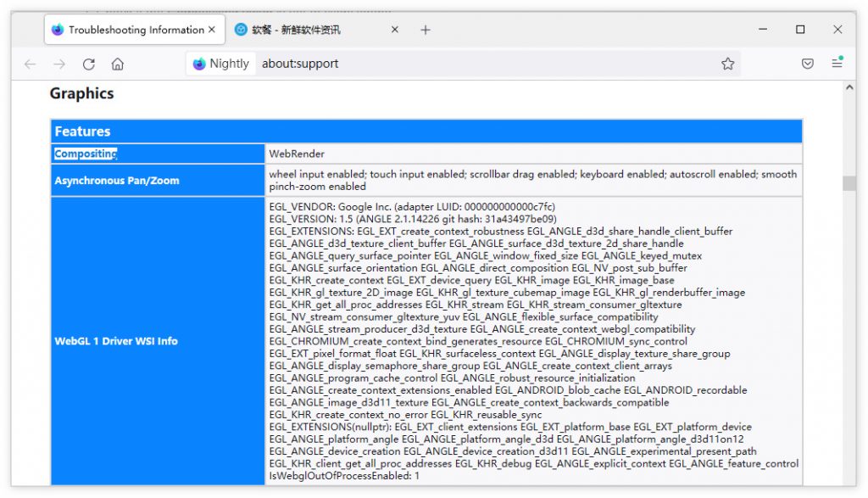Click the Nightly identity icon in address bar
This screenshot has height=498, width=868.
point(220,64)
